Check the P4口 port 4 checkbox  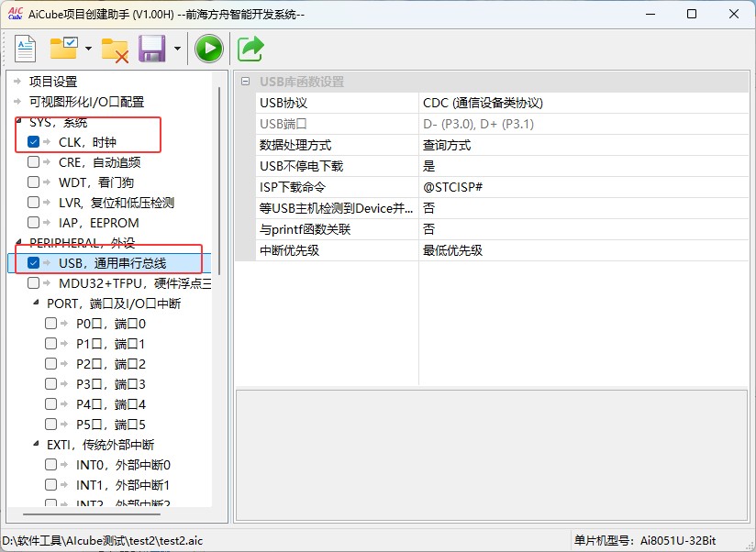point(50,404)
